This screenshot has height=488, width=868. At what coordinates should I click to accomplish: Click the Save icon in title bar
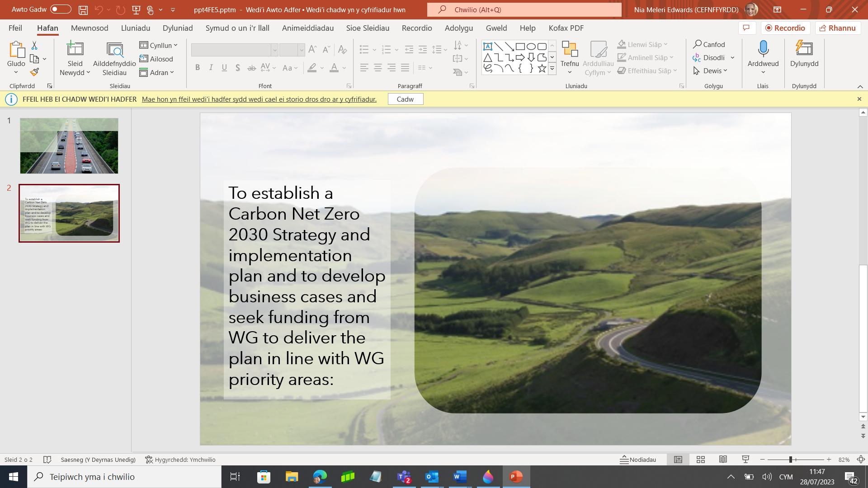(x=83, y=9)
